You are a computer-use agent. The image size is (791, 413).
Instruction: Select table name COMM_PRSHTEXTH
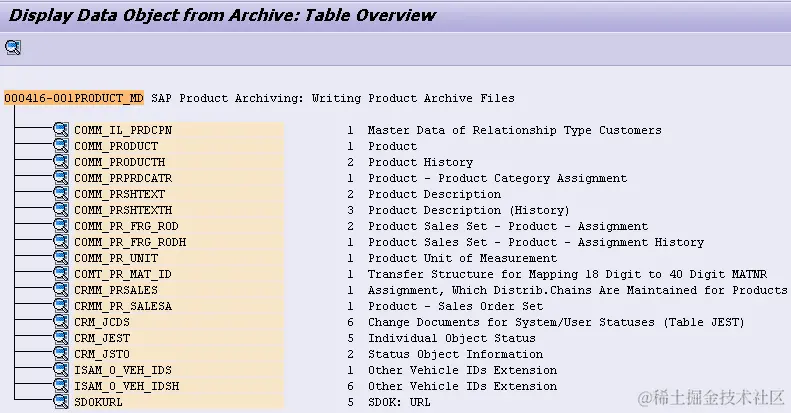[123, 210]
